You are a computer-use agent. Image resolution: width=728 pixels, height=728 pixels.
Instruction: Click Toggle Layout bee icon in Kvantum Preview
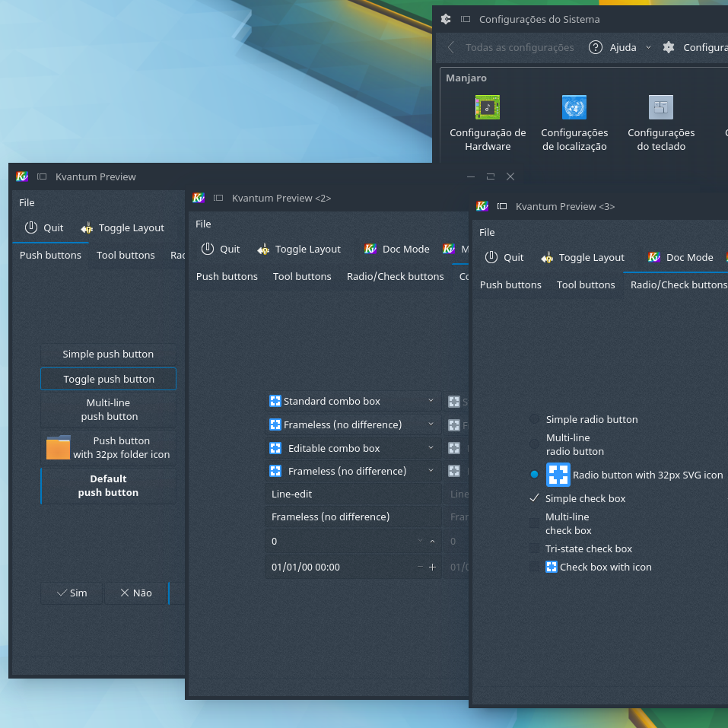tap(87, 228)
